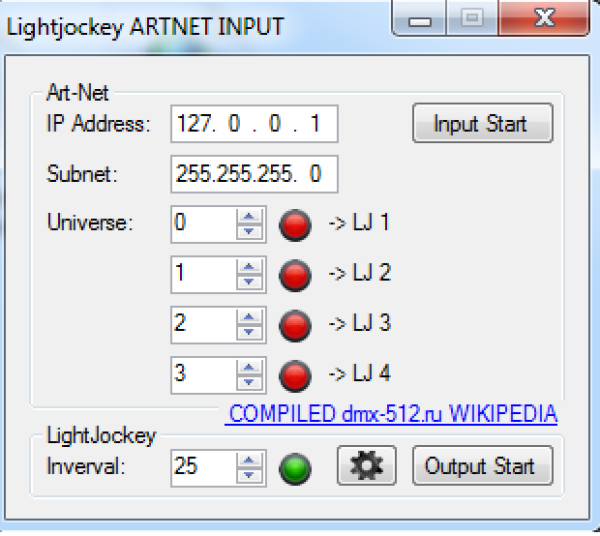Click the gear settings icon
The image size is (600, 536).
click(x=367, y=466)
